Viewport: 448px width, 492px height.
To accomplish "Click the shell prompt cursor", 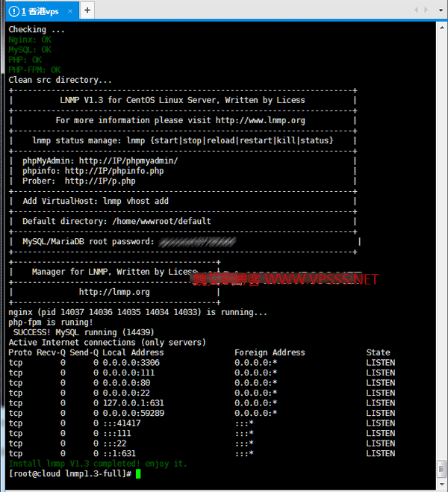I will click(138, 474).
